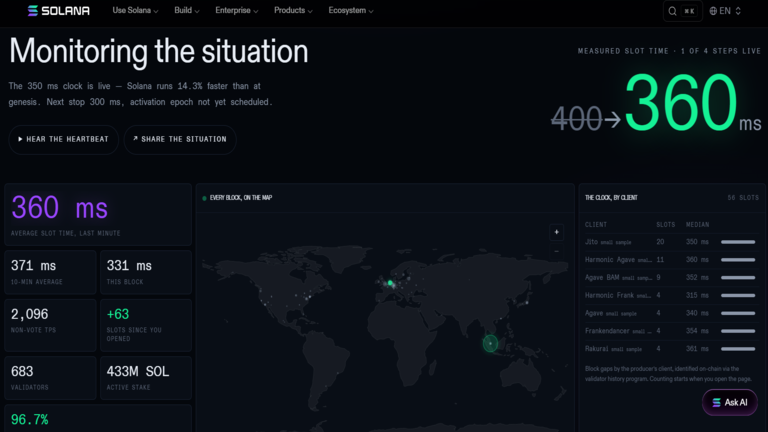Click the 331 ms this block card

146,272
